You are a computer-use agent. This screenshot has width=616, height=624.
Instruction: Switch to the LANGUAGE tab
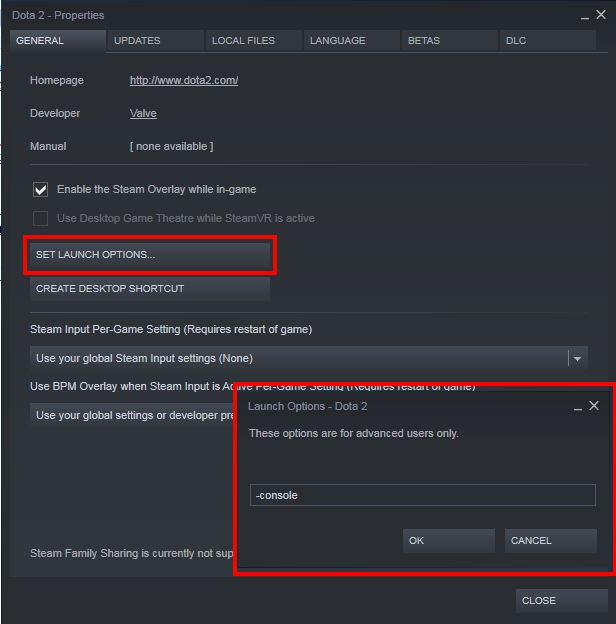click(352, 41)
